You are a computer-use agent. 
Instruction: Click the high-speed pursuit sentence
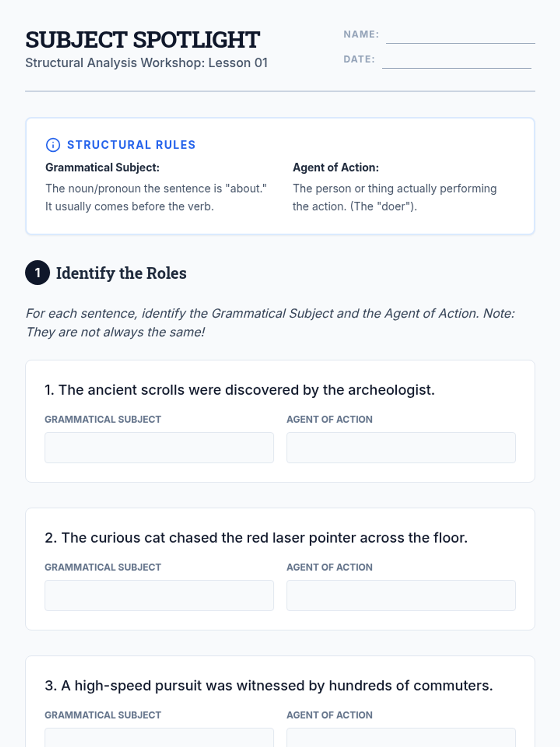click(x=268, y=685)
